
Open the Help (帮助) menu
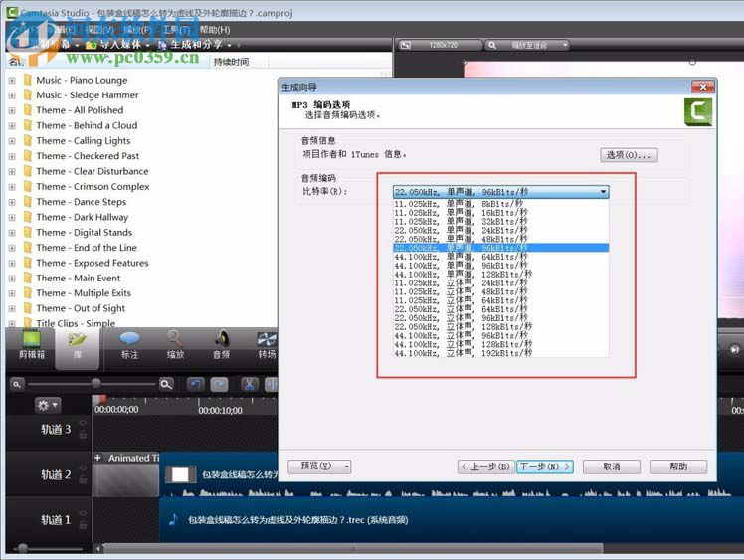[215, 30]
